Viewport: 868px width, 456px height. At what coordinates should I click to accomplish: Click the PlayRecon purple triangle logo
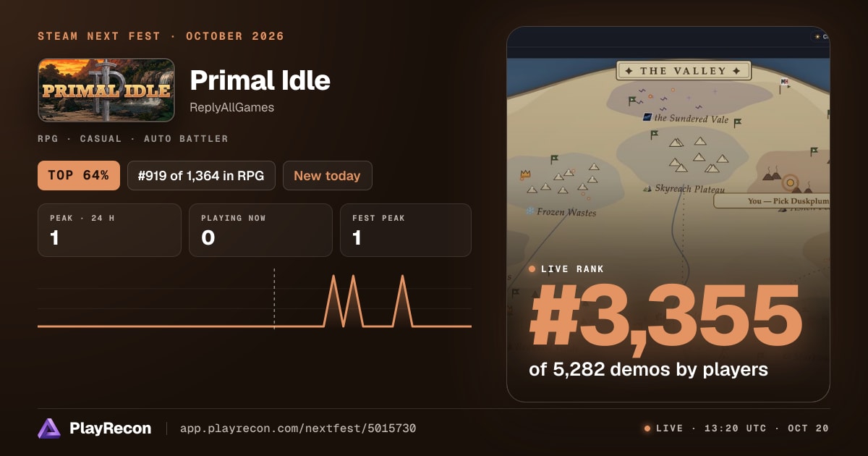[x=49, y=428]
